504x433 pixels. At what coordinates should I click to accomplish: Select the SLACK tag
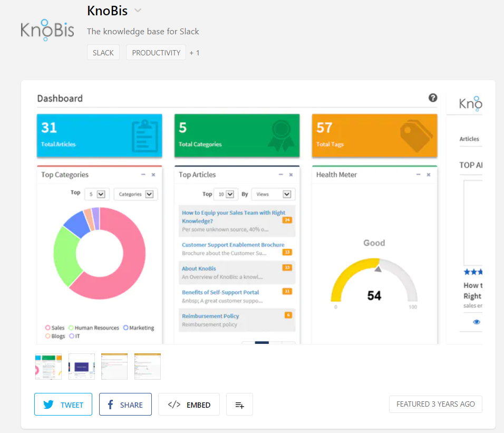[103, 53]
